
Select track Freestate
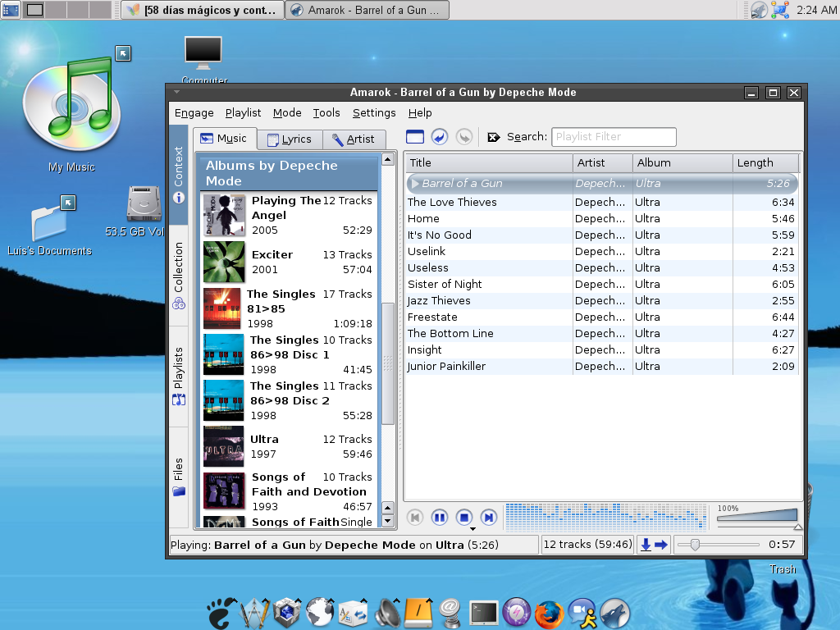tap(602, 317)
